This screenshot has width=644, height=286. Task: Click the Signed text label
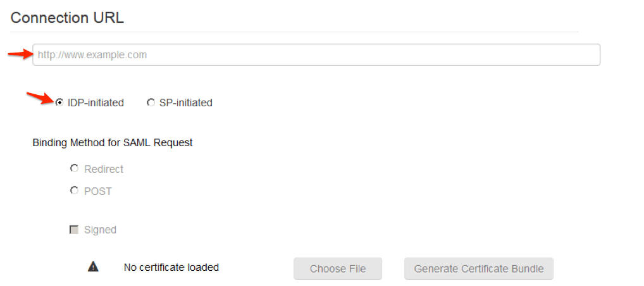100,230
